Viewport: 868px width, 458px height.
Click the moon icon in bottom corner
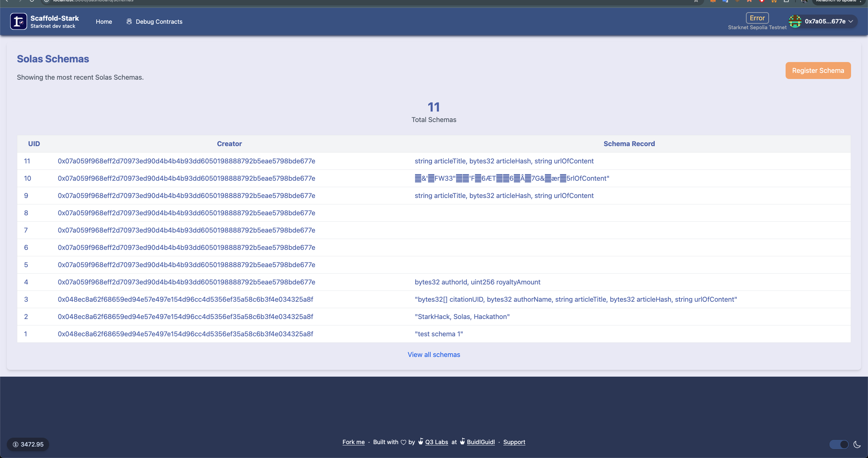click(x=857, y=444)
